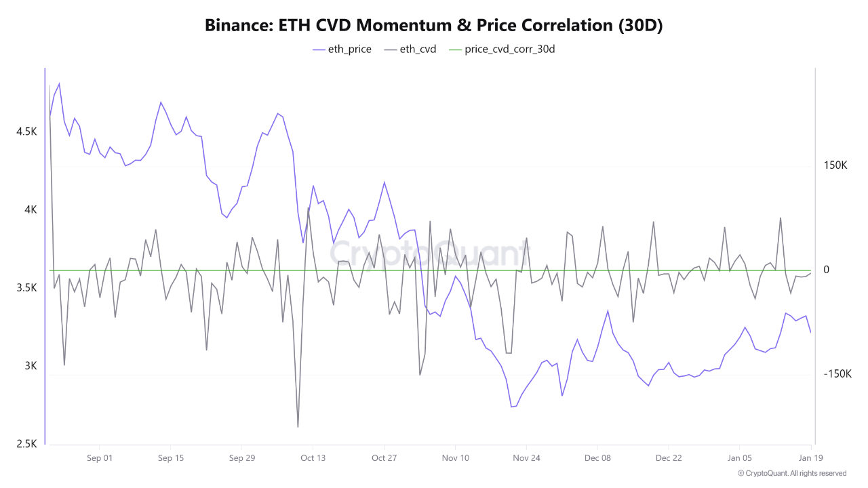Click the 150K right CVD axis label
This screenshot has height=488, width=868.
tap(835, 165)
